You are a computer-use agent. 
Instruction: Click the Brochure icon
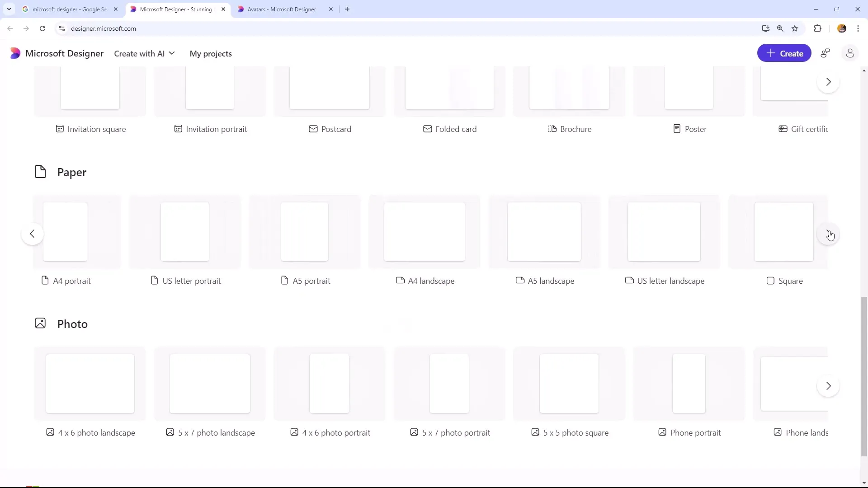click(x=552, y=129)
